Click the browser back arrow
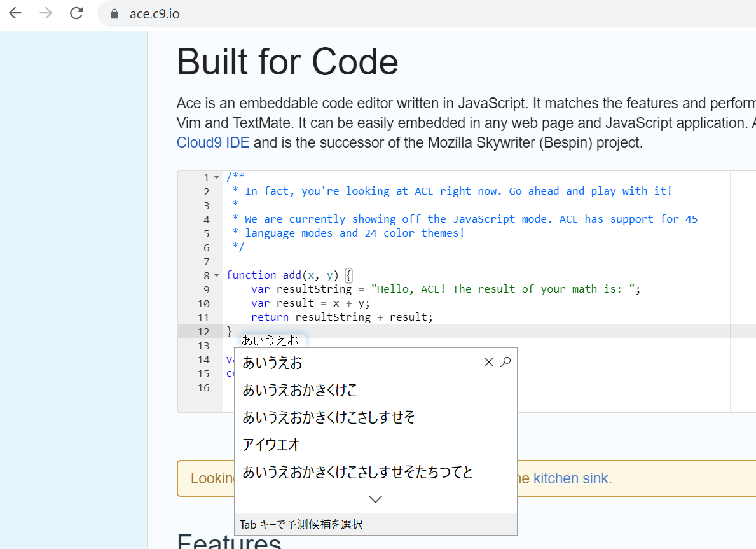Viewport: 756px width, 549px height. (15, 13)
